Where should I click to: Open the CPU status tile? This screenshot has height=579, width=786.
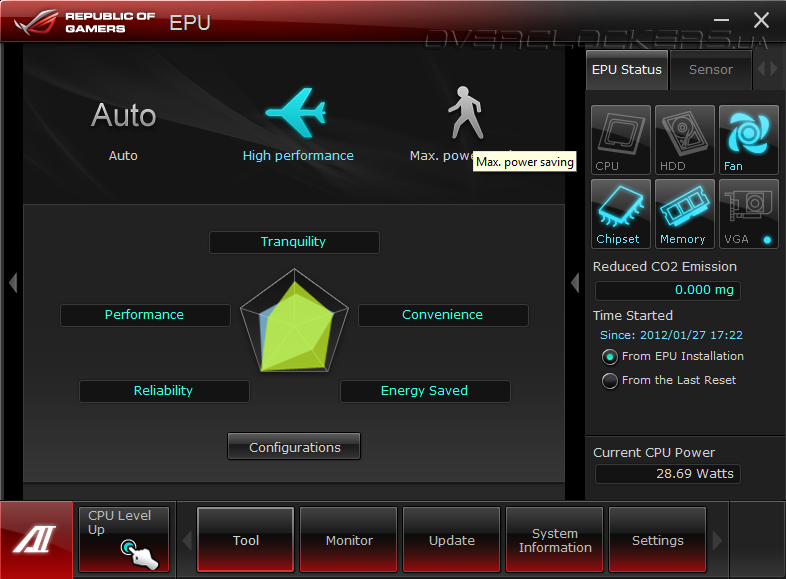[x=621, y=139]
